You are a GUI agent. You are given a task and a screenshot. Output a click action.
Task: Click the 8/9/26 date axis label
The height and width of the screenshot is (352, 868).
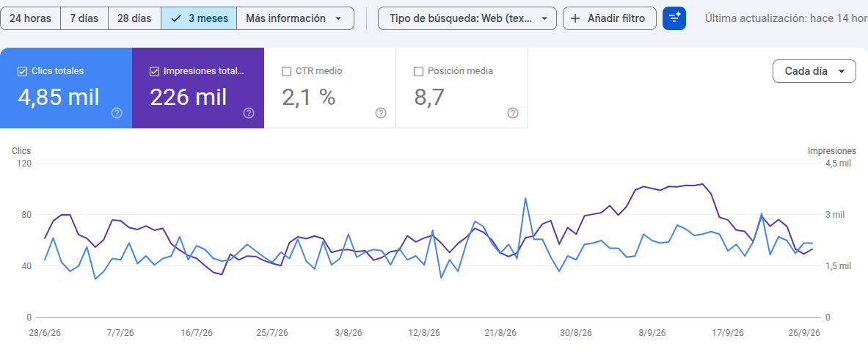652,333
